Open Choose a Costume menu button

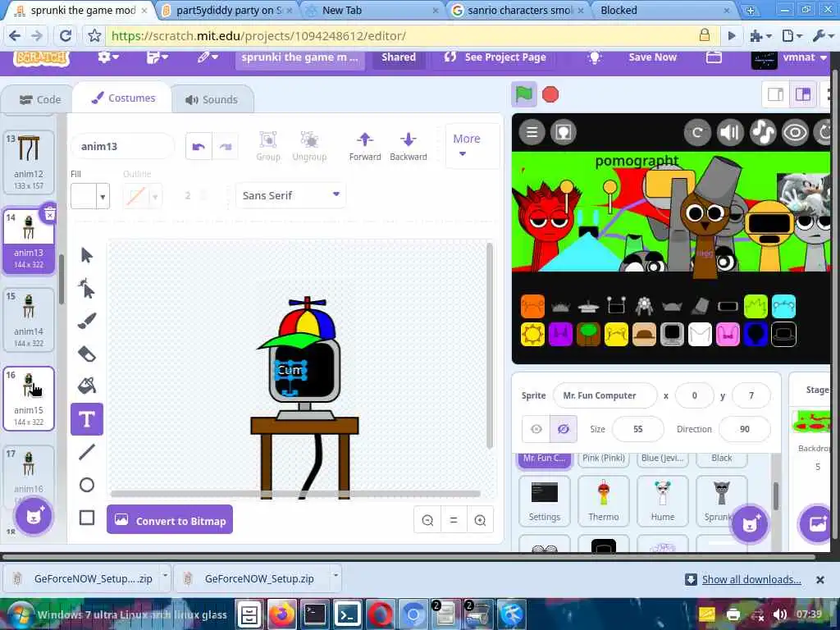[34, 517]
